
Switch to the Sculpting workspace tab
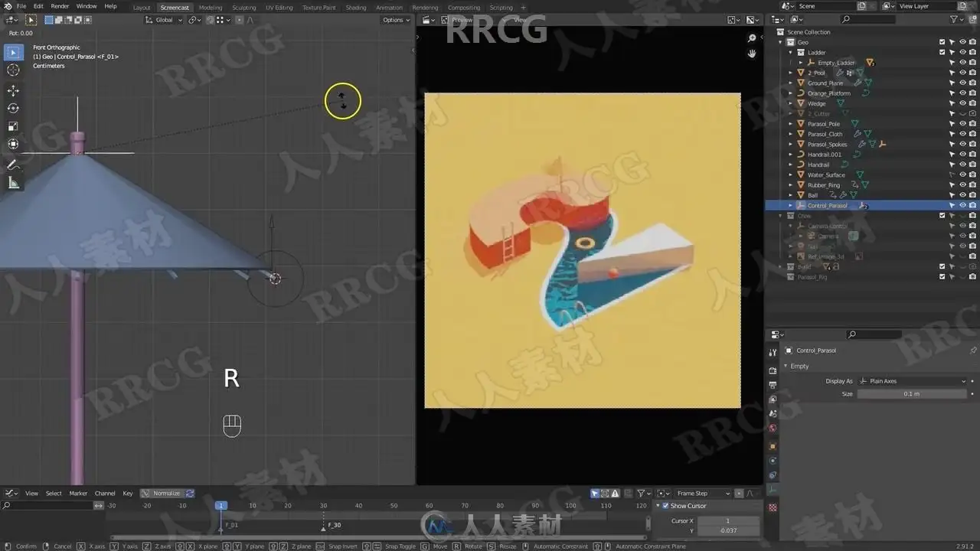pos(244,8)
